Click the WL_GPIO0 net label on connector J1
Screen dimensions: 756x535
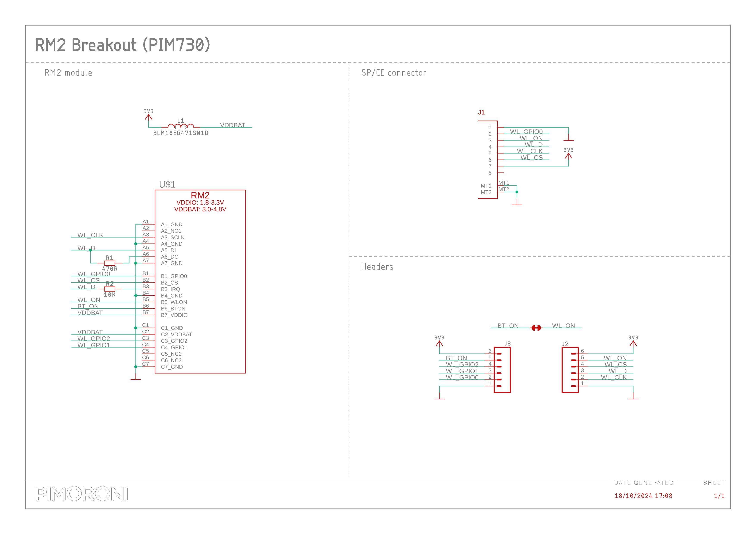coord(526,132)
